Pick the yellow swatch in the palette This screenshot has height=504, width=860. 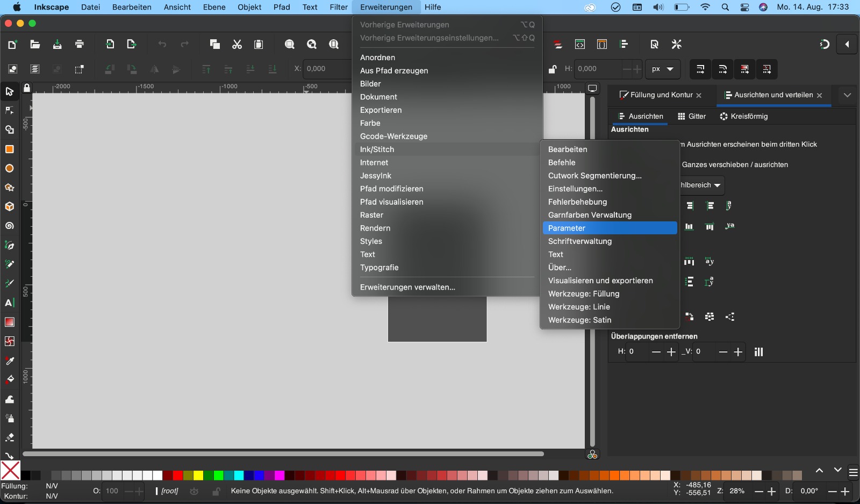click(x=198, y=476)
